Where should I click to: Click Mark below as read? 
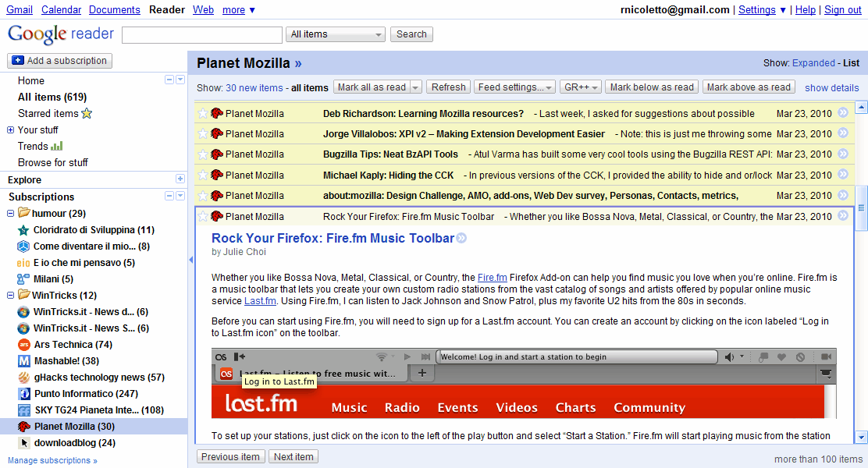pos(652,87)
